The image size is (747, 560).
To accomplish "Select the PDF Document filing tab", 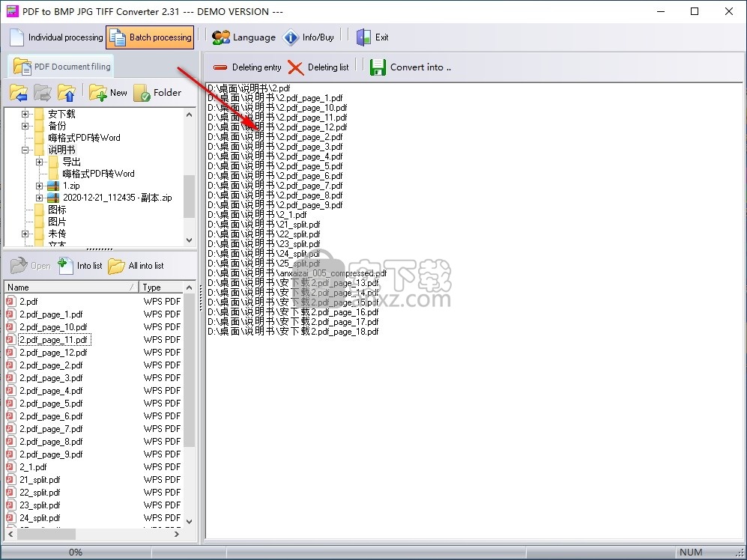I will [62, 66].
